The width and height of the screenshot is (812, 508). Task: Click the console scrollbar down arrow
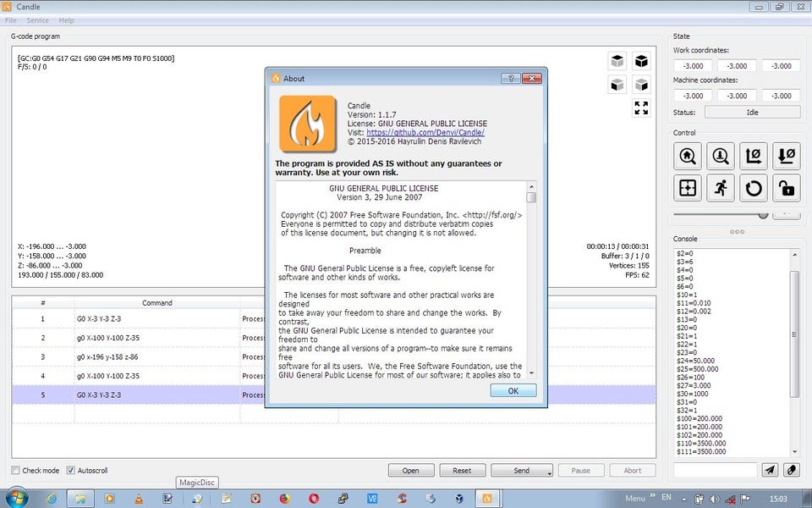coord(795,452)
